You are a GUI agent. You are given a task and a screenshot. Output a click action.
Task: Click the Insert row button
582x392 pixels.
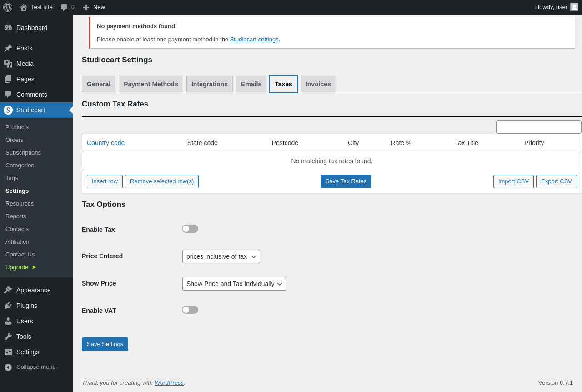pos(105,181)
